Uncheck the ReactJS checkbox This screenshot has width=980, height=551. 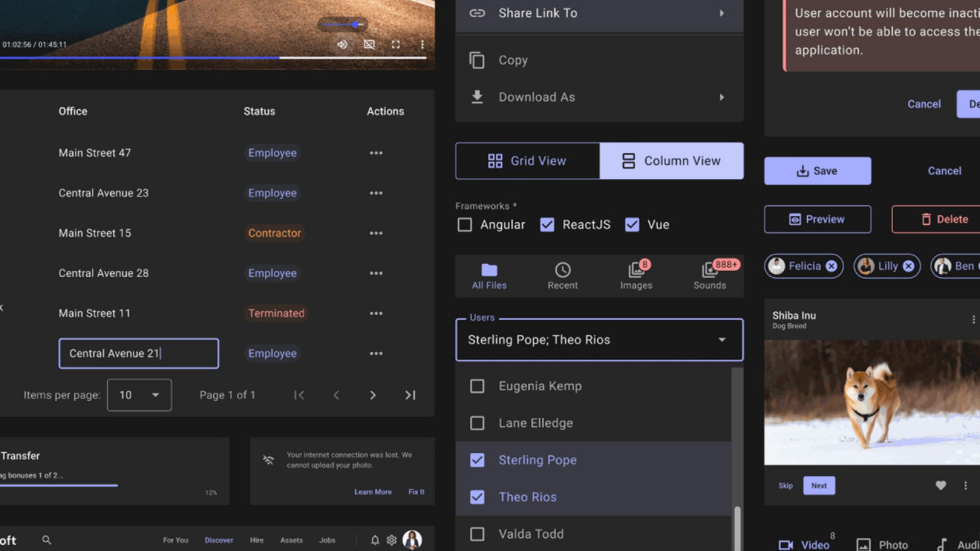547,225
